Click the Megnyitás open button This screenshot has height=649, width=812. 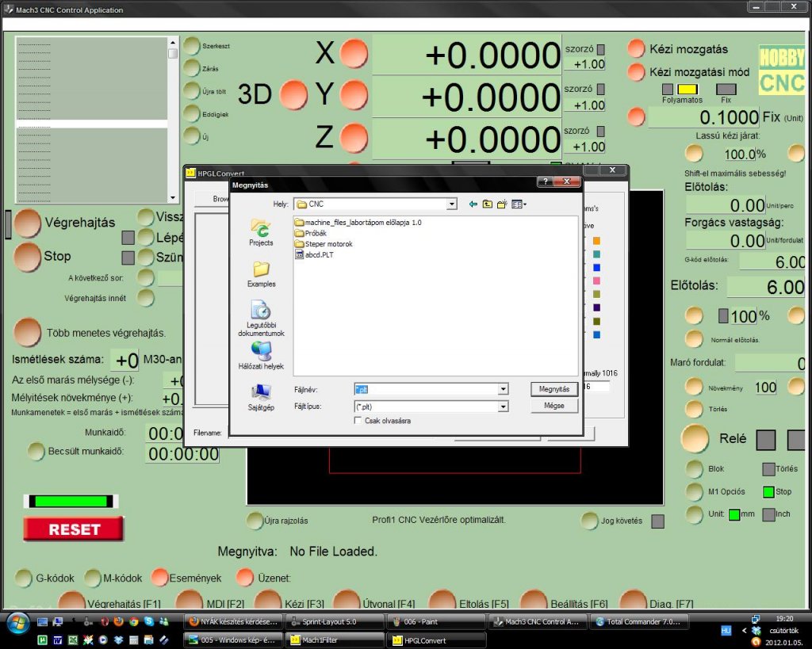click(x=554, y=389)
